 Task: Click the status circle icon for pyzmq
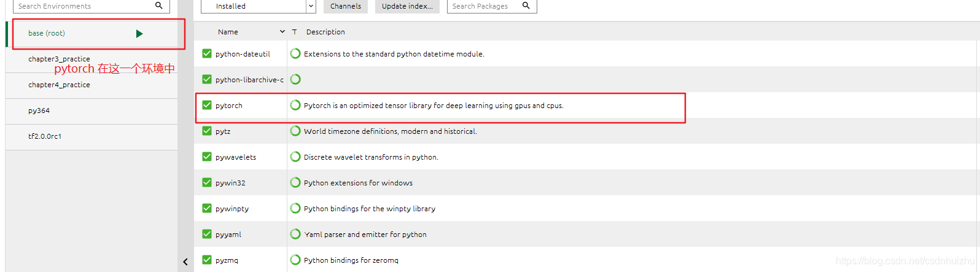pyautogui.click(x=295, y=260)
